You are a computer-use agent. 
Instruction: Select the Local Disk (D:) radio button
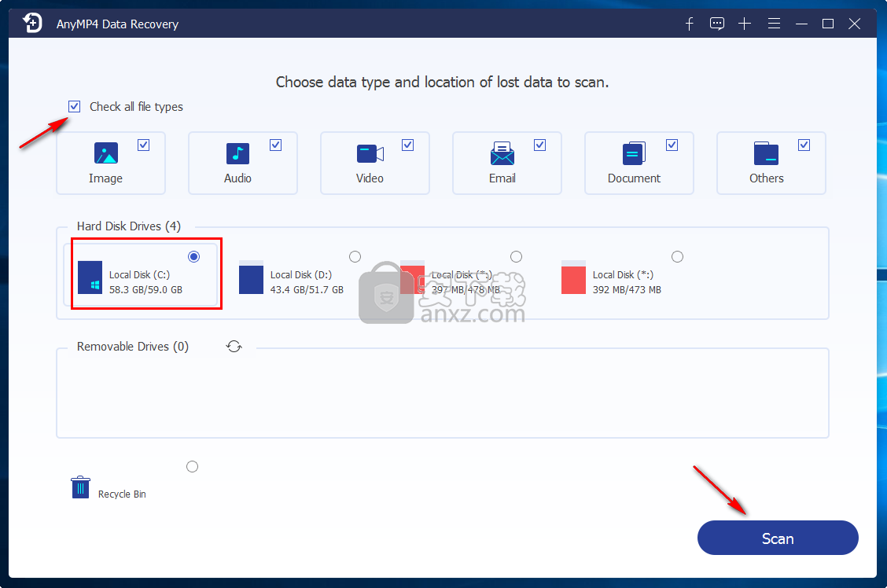tap(355, 257)
